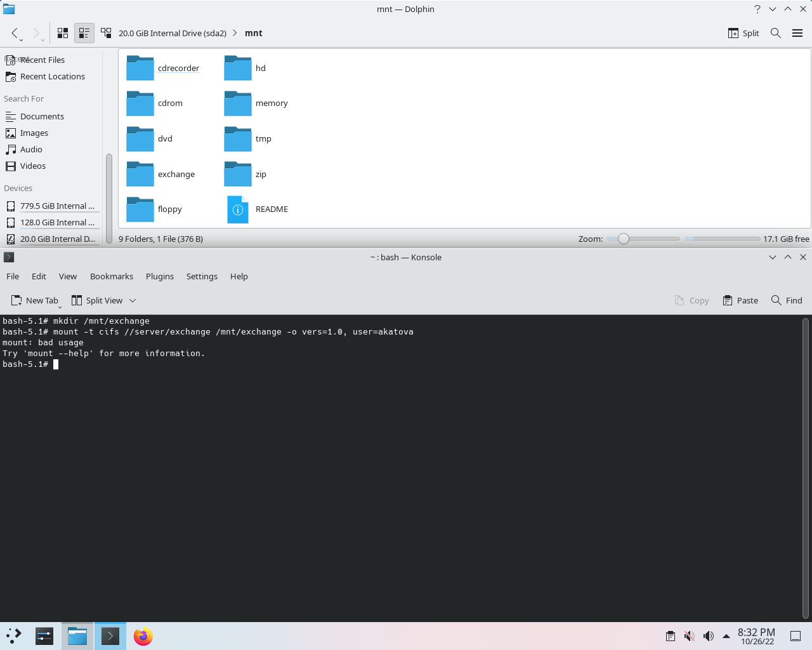The image size is (812, 650).
Task: Open clipboard tray icon
Action: (670, 636)
